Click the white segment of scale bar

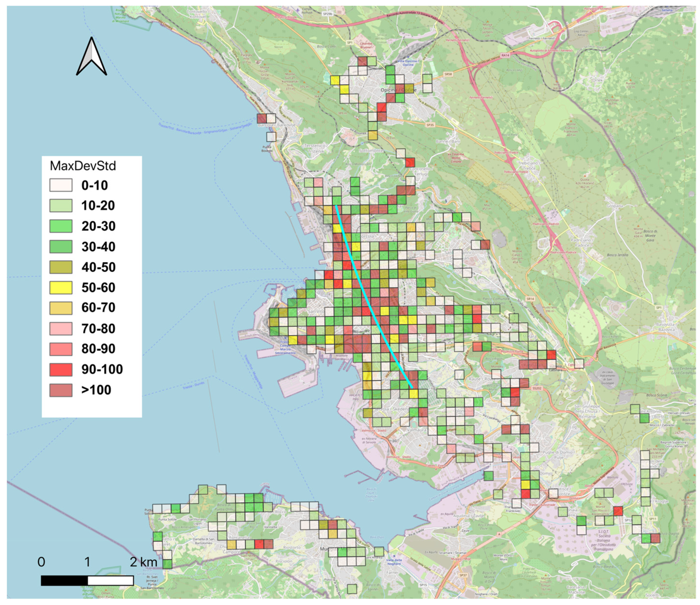coord(110,580)
